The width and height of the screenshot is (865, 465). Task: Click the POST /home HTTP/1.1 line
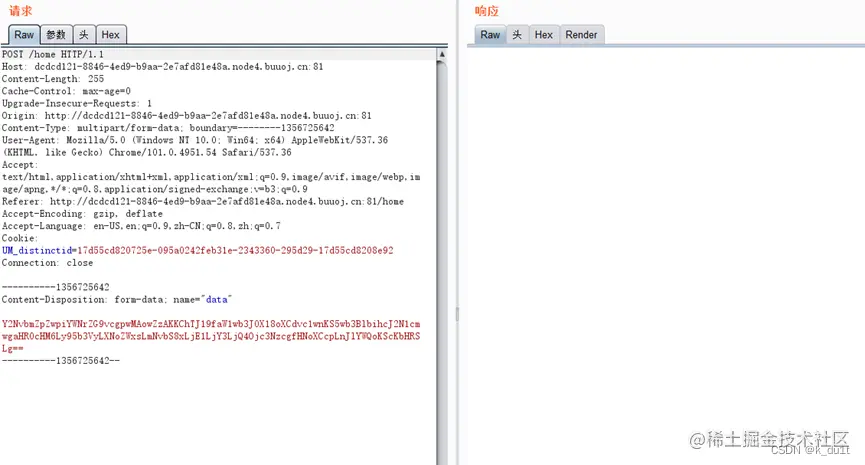[52, 54]
